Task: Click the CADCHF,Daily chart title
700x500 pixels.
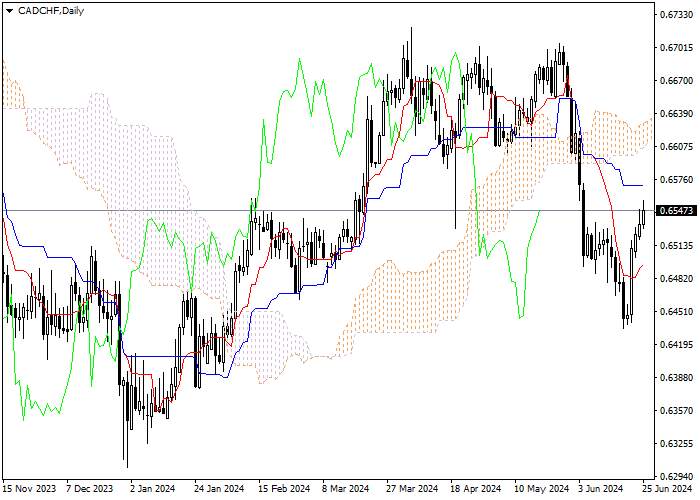Action: point(51,11)
